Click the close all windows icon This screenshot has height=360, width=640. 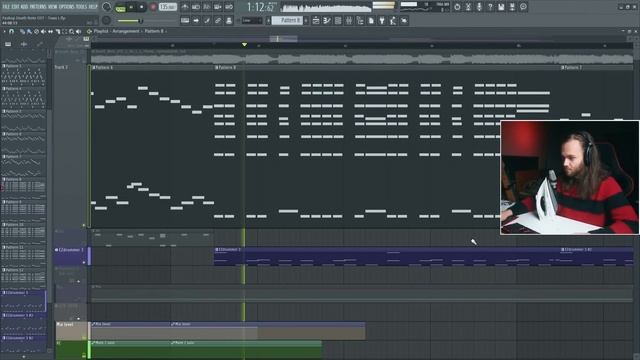(404, 20)
